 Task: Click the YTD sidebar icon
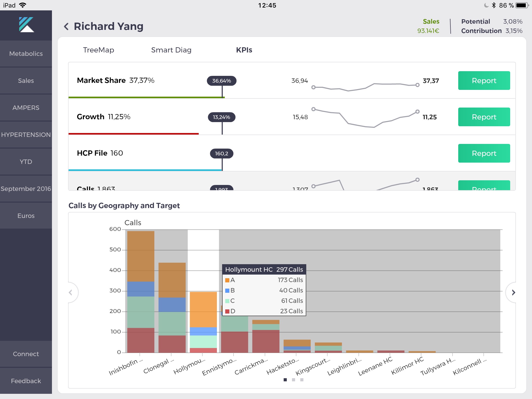point(26,161)
